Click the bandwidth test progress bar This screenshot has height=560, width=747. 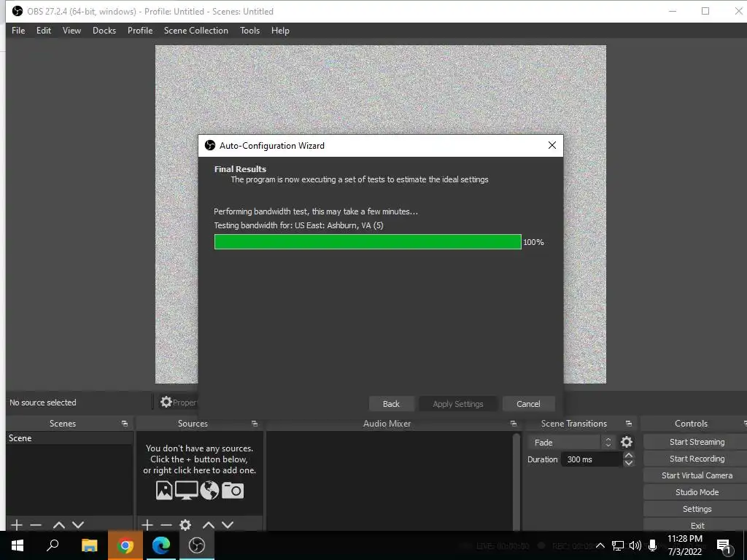pos(368,242)
